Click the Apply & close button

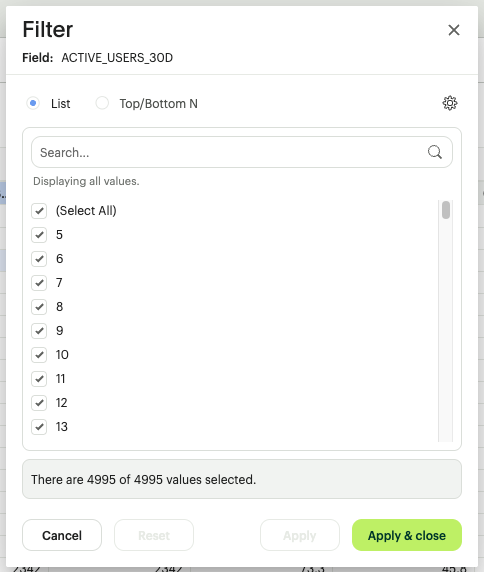point(407,535)
